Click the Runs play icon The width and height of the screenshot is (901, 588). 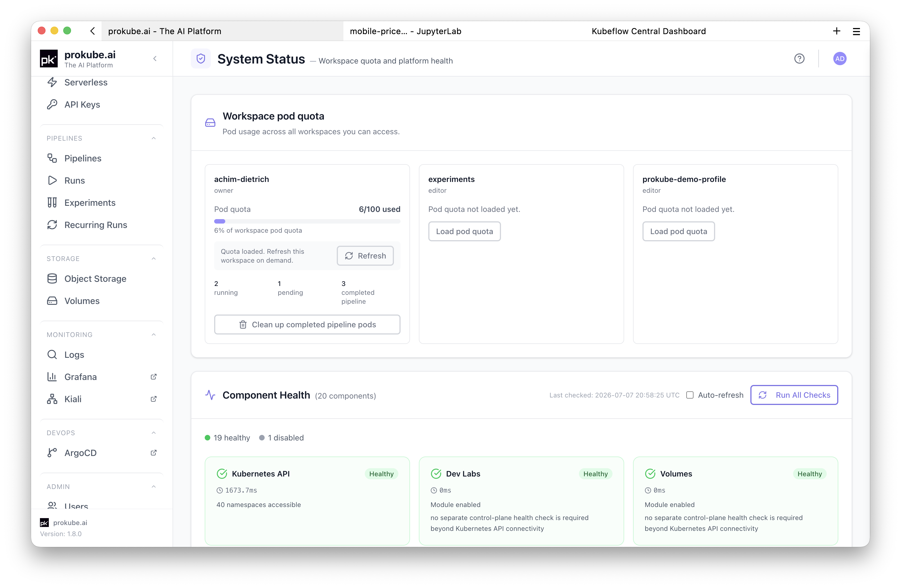52,180
